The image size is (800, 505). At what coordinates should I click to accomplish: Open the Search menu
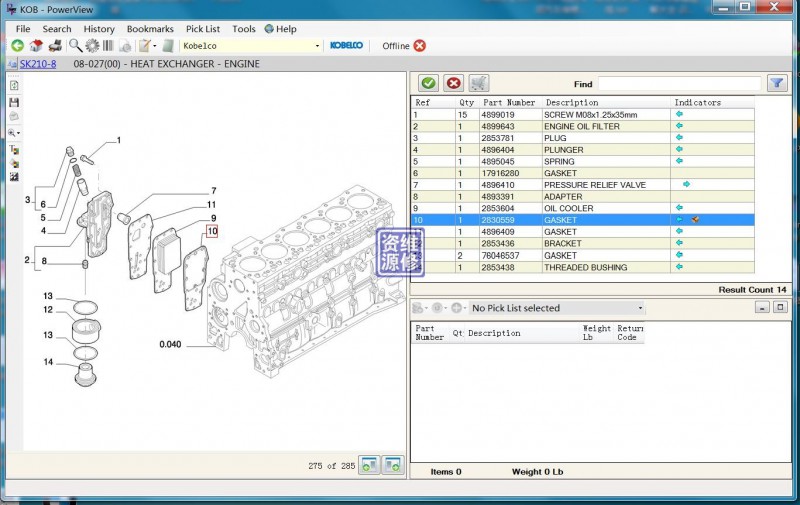coord(57,29)
